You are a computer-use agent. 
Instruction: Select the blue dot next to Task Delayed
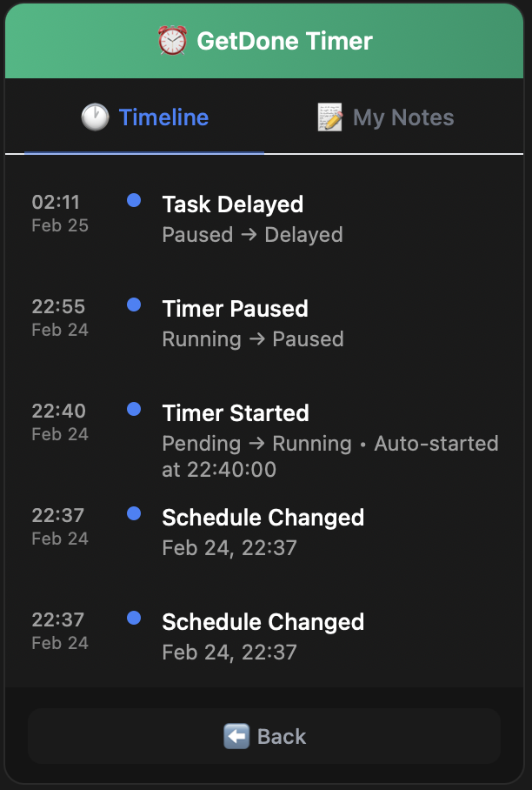point(134,200)
